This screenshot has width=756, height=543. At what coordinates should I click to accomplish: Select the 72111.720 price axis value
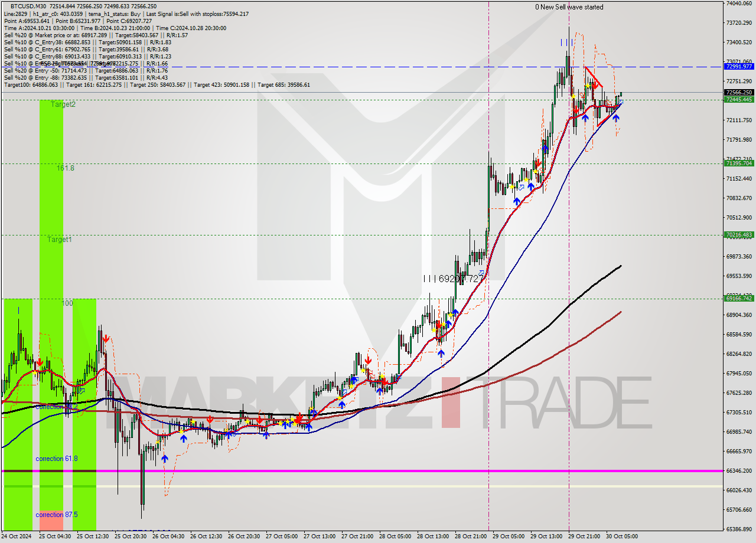tap(739, 120)
